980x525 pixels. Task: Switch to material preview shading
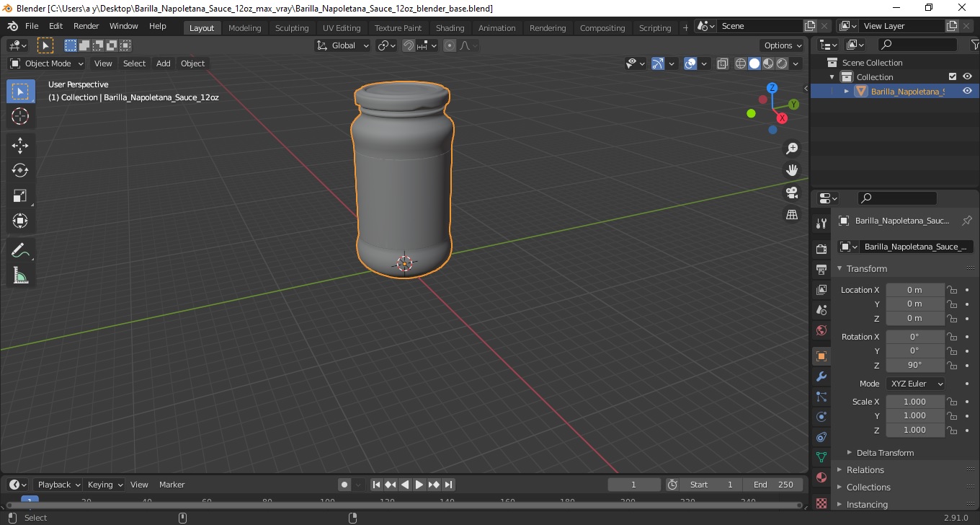coord(768,63)
